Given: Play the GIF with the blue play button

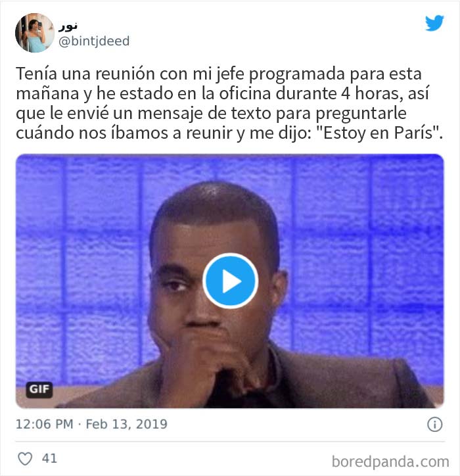Looking at the screenshot, I should pyautogui.click(x=230, y=281).
